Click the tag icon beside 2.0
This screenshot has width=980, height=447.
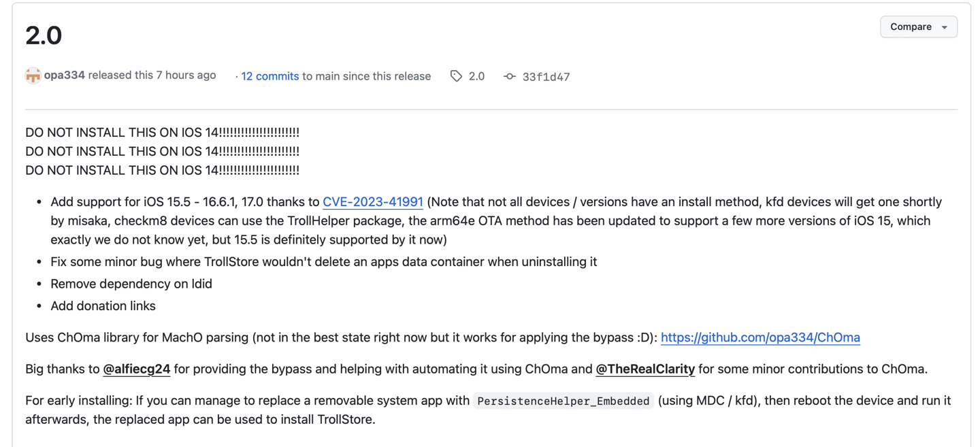[x=456, y=76]
